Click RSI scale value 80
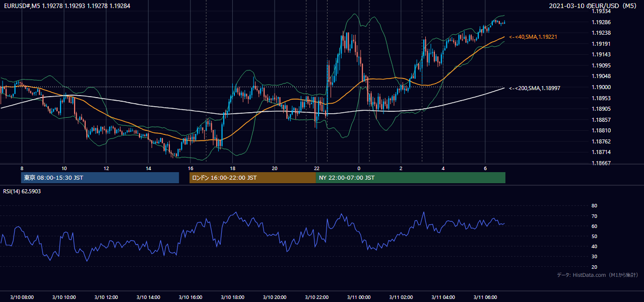Screen dimensions: 644x302 pos(594,206)
